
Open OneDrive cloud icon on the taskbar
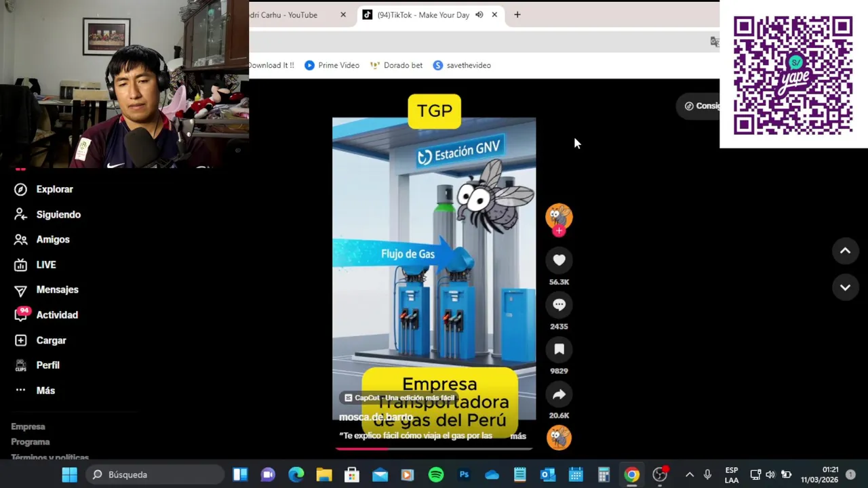pyautogui.click(x=492, y=474)
